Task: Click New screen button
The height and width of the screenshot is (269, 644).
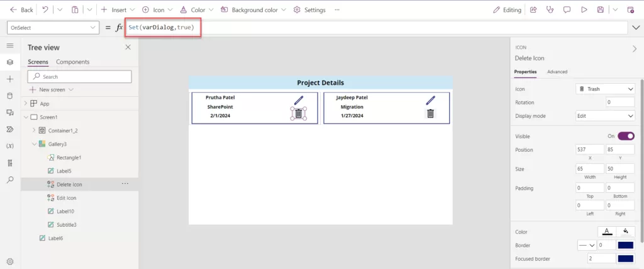Action: point(52,90)
